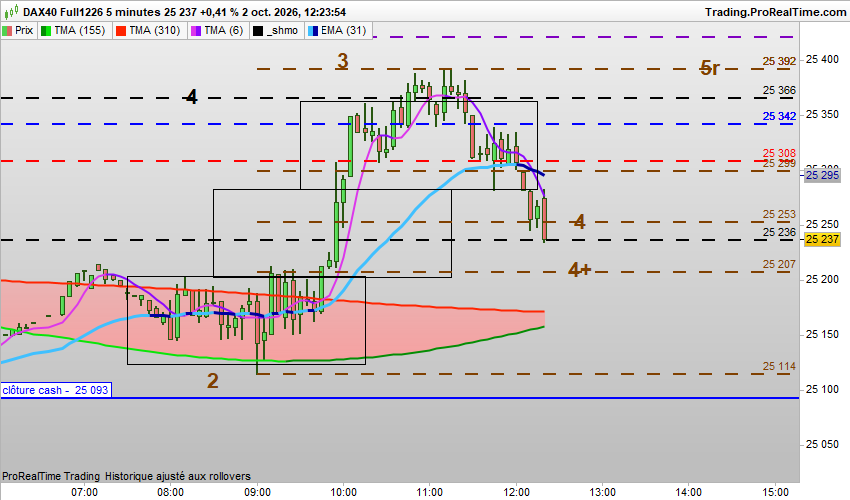Click the black wave label 4 at left
This screenshot has width=850, height=500.
tap(191, 97)
